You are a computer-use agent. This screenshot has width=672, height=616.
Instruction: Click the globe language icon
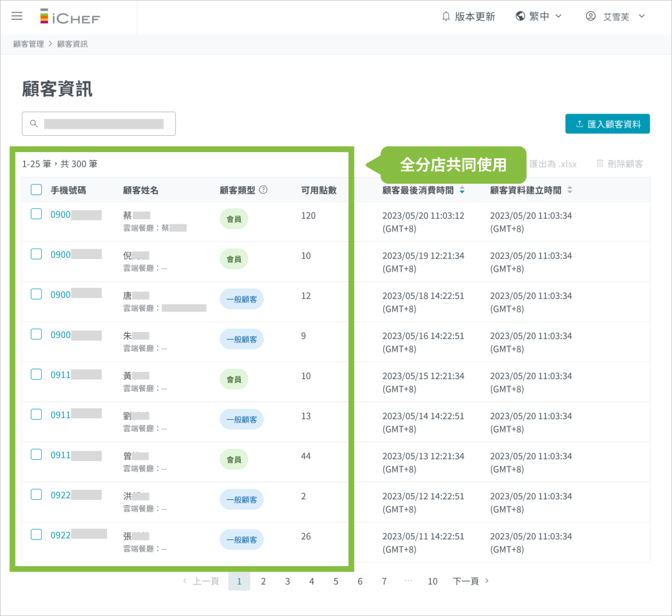tap(520, 16)
